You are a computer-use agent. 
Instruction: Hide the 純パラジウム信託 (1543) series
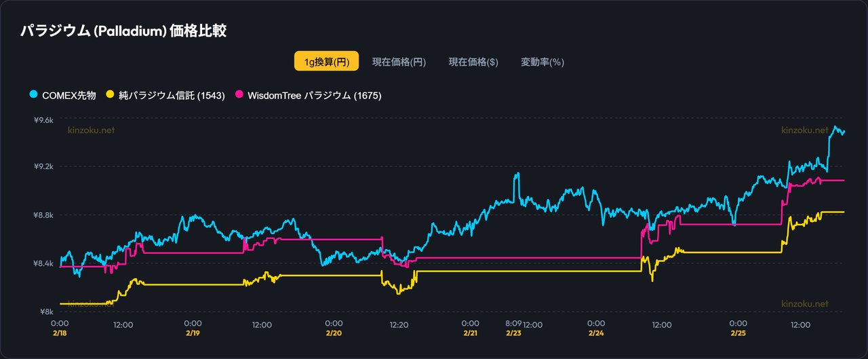(172, 96)
